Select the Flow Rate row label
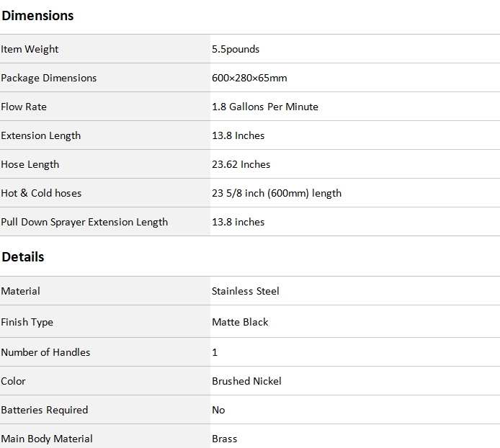500x448 pixels. [x=24, y=107]
